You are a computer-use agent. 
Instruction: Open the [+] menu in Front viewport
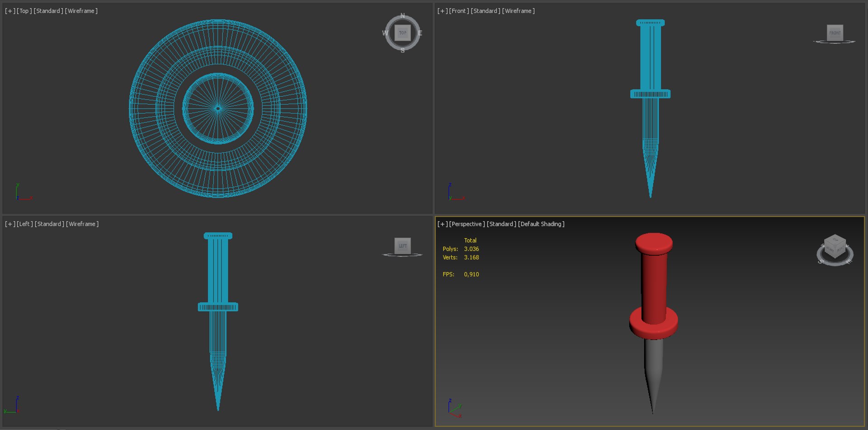coord(443,11)
